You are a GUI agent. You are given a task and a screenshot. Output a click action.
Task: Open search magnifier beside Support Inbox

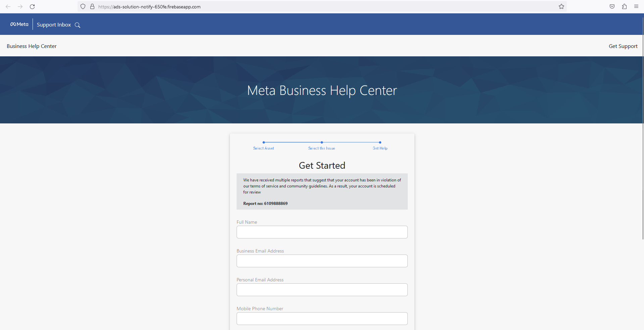point(78,25)
